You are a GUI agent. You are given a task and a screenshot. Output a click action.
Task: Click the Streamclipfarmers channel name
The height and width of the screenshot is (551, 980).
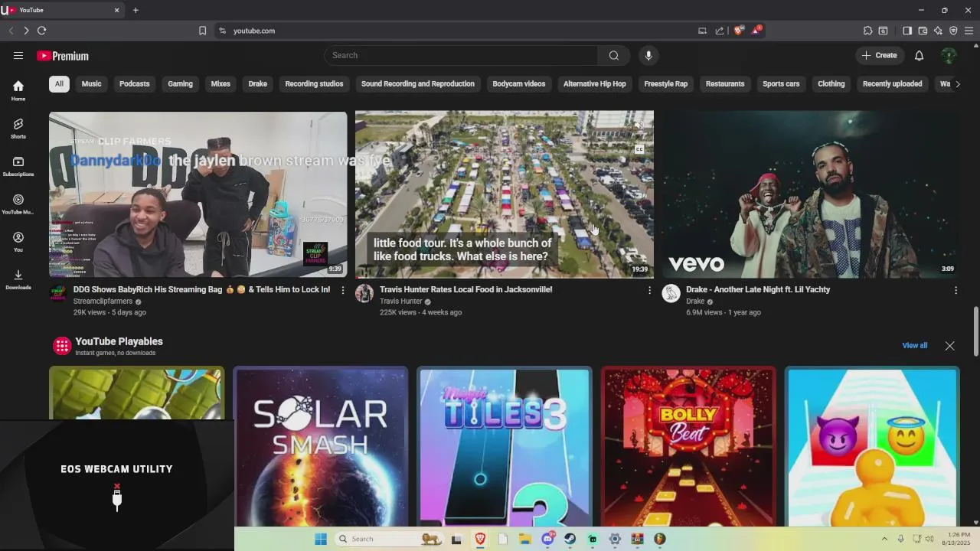point(103,302)
